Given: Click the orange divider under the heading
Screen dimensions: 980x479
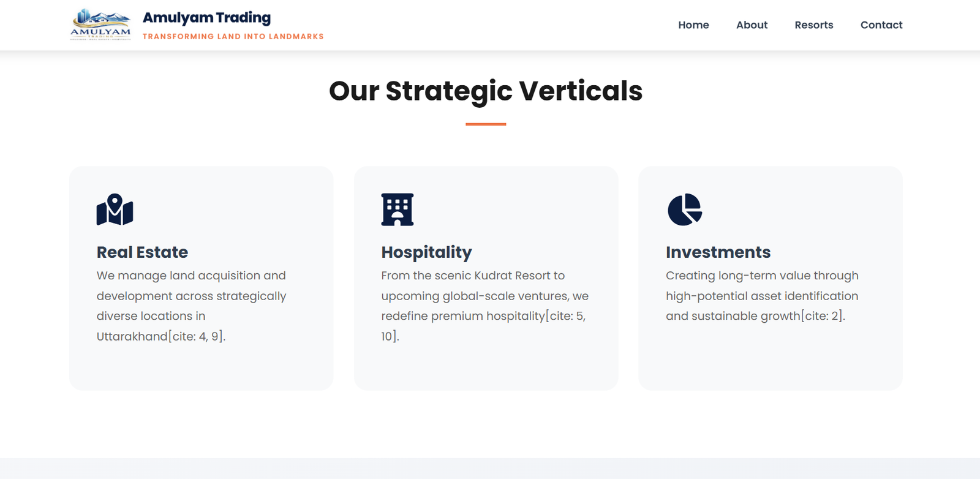Looking at the screenshot, I should pyautogui.click(x=485, y=124).
